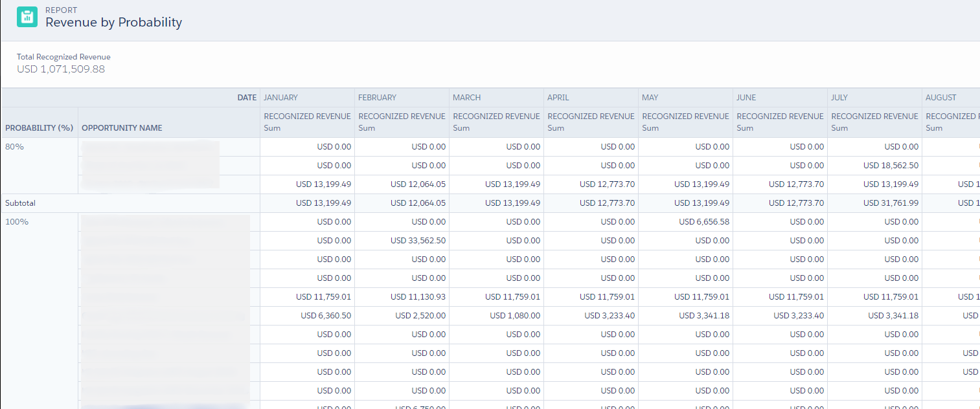Select the February value USD 33,562.50
This screenshot has width=980, height=409.
click(x=418, y=241)
